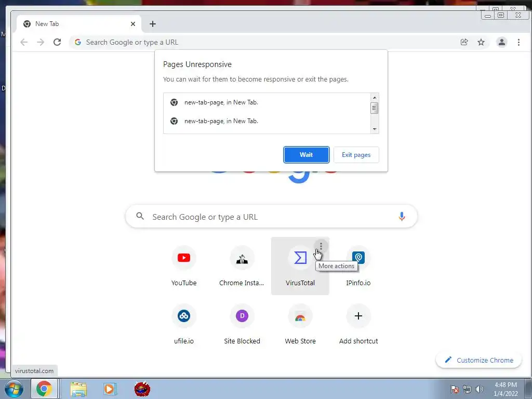Click the list scrollbar thumb in dialog
The image size is (532, 399).
pos(374,108)
